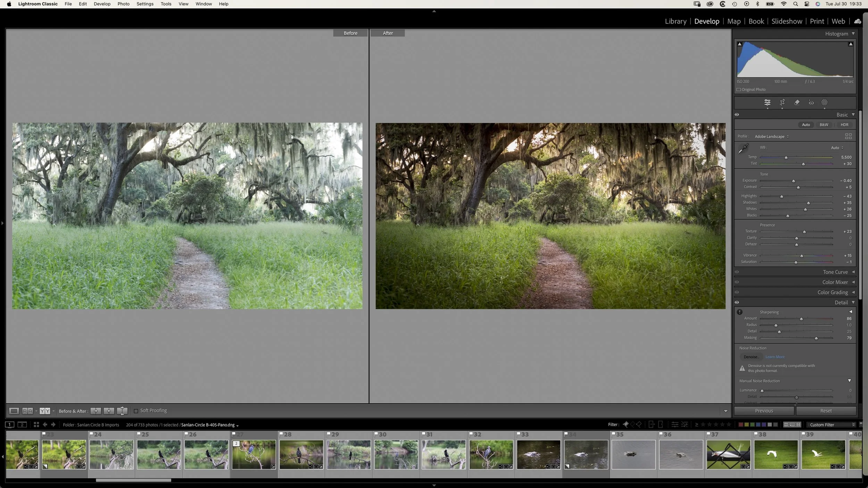
Task: Select the Crop and rotate tool
Action: click(782, 102)
